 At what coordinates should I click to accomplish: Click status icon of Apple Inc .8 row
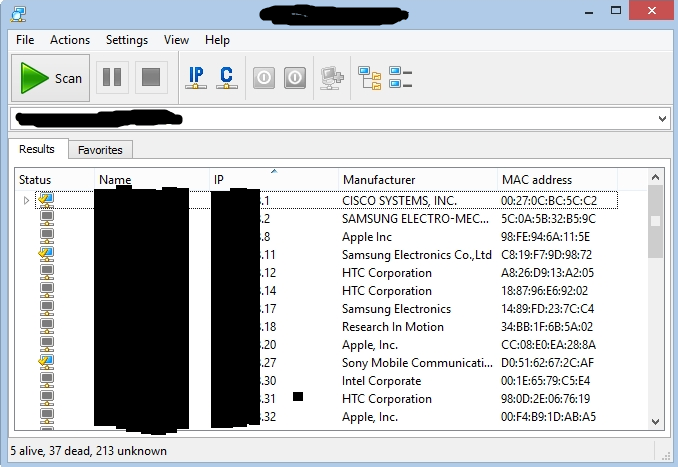coord(47,237)
